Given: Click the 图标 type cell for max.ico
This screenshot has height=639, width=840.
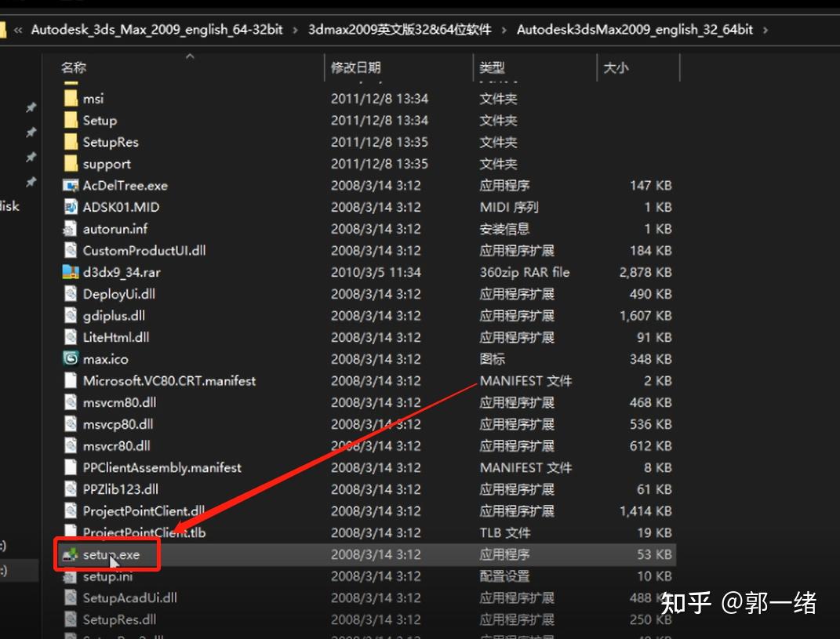Looking at the screenshot, I should 493,359.
